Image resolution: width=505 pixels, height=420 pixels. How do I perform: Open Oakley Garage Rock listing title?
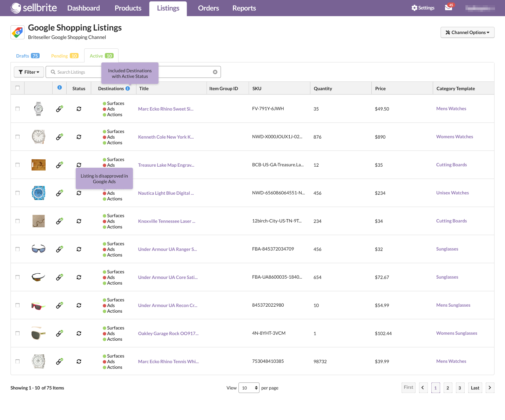click(x=168, y=333)
